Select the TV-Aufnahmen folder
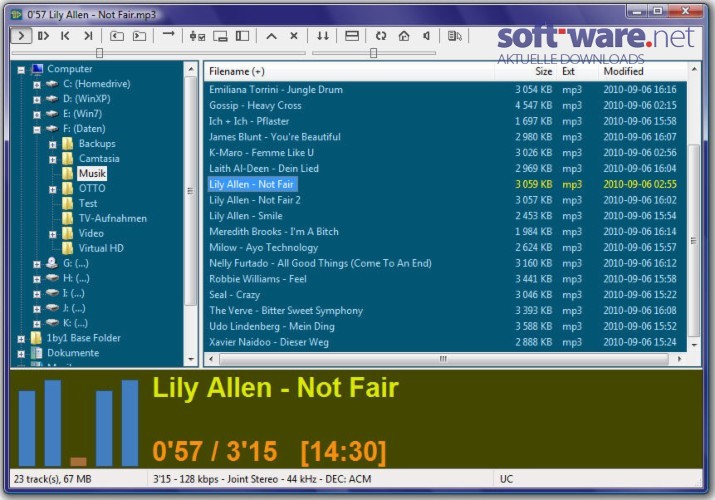Viewport: 715px width, 500px height. click(113, 218)
